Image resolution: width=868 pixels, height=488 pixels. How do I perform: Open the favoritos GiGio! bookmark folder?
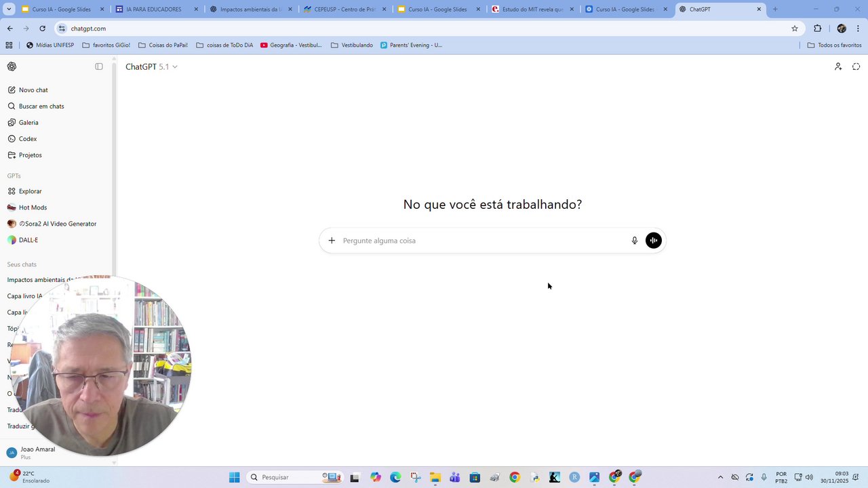(x=106, y=45)
